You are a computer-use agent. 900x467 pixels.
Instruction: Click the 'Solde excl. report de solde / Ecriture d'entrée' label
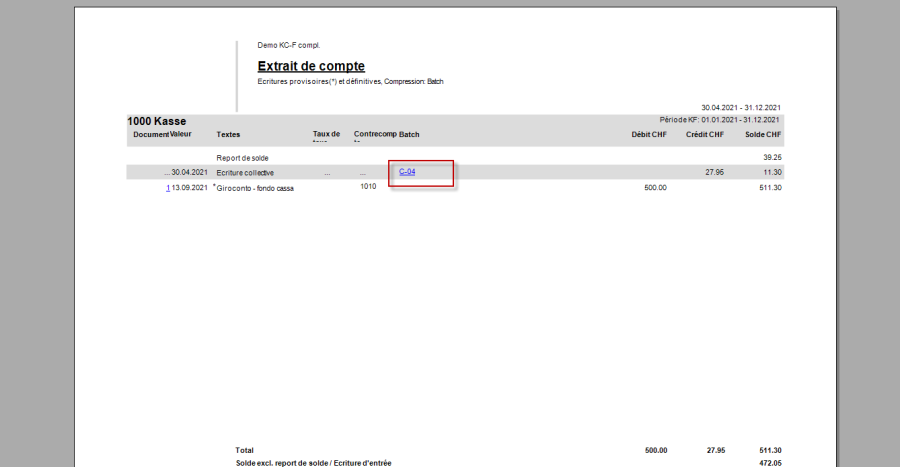pyautogui.click(x=313, y=463)
